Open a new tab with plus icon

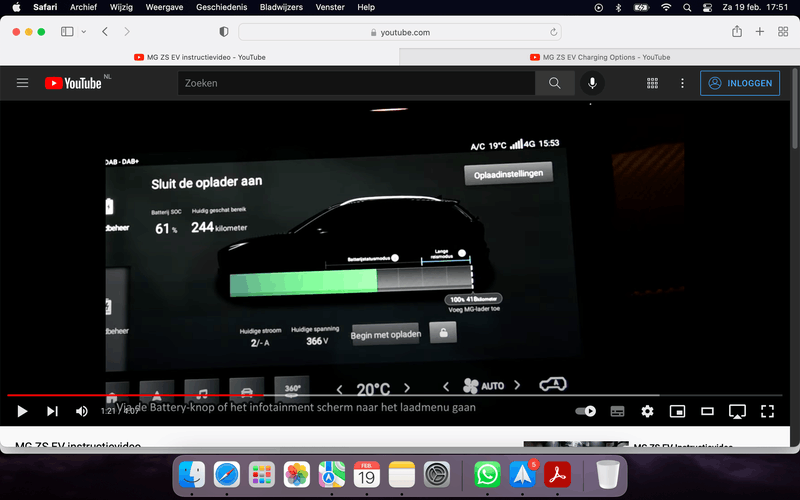760,32
